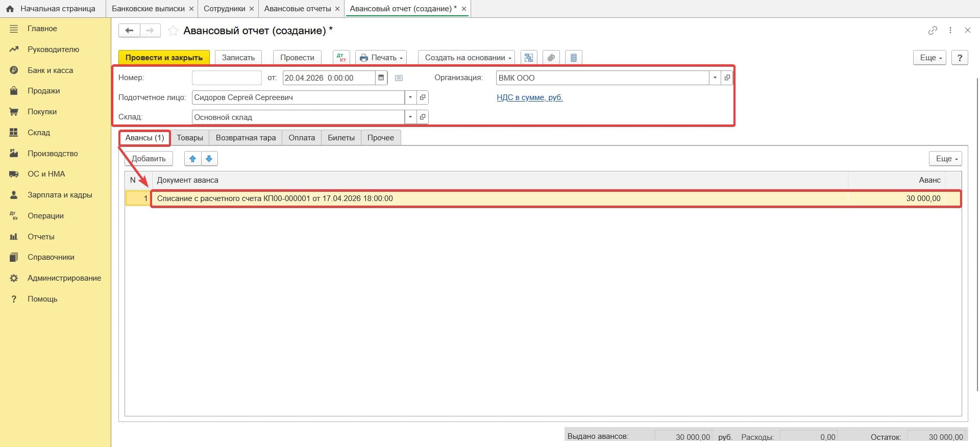Close the Сотрудники window tab
Image resolution: width=980 pixels, height=447 pixels.
pyautogui.click(x=252, y=9)
